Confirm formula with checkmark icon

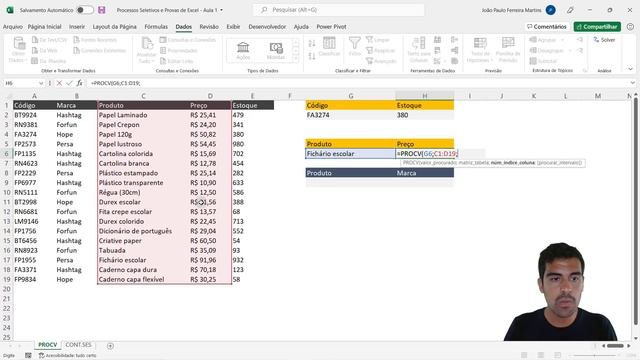[x=69, y=83]
